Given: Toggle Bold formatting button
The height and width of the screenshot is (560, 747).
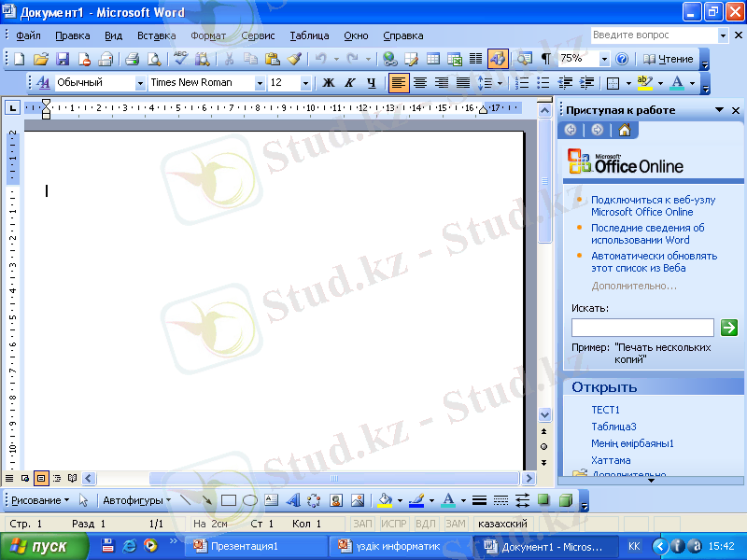Looking at the screenshot, I should 329,83.
